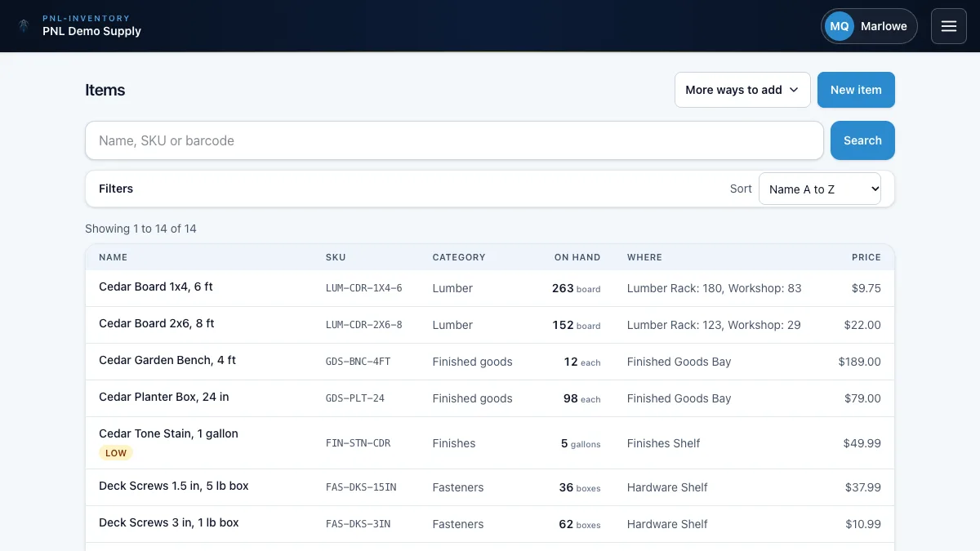Click Hardware Shelf in the Deck Screws 3 in row

pyautogui.click(x=667, y=524)
